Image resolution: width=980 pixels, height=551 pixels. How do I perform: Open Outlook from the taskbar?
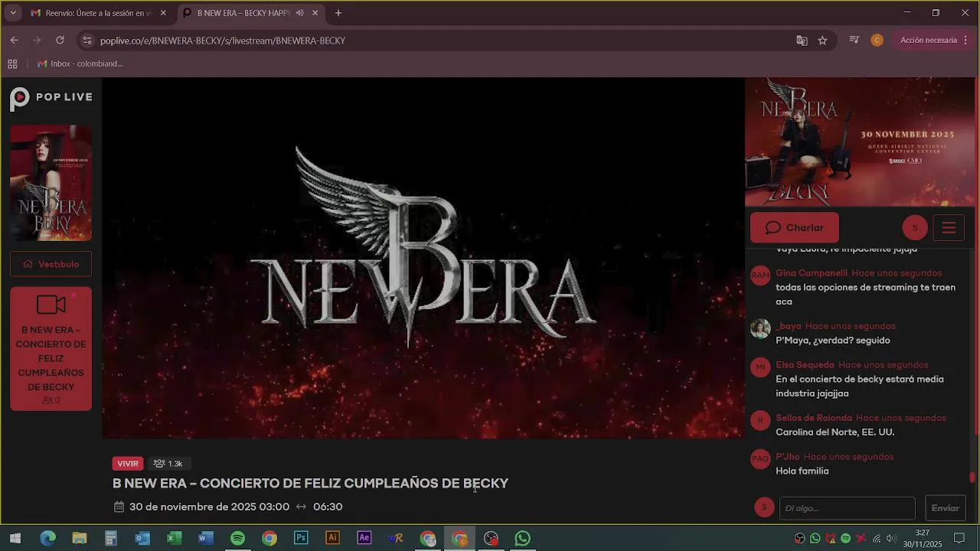tap(142, 539)
